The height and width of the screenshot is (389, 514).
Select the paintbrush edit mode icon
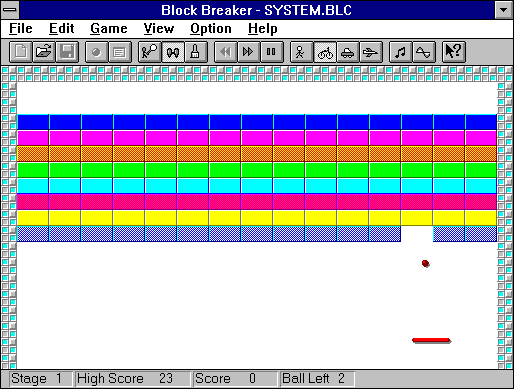coord(196,52)
